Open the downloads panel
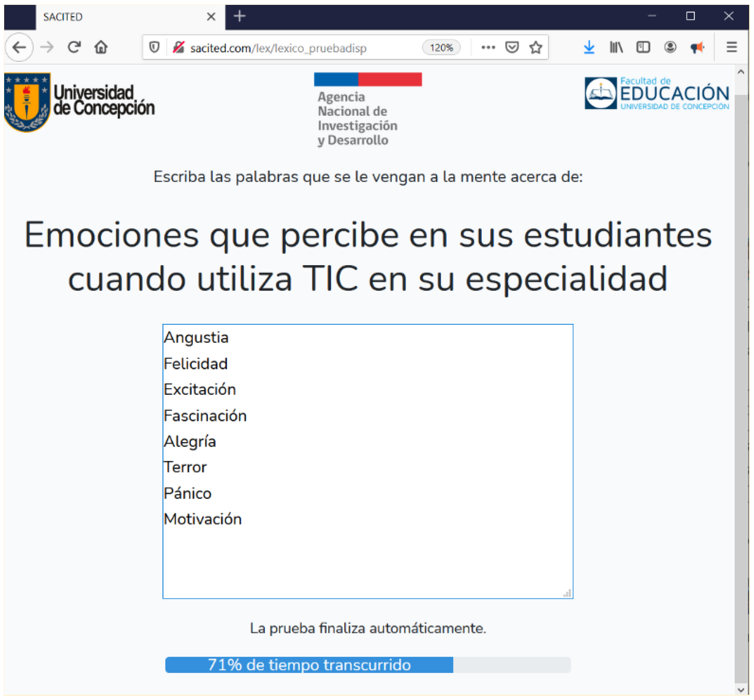 [589, 48]
